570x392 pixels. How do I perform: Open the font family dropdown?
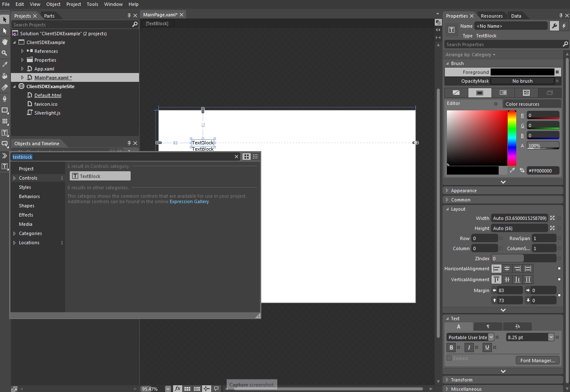pyautogui.click(x=491, y=337)
